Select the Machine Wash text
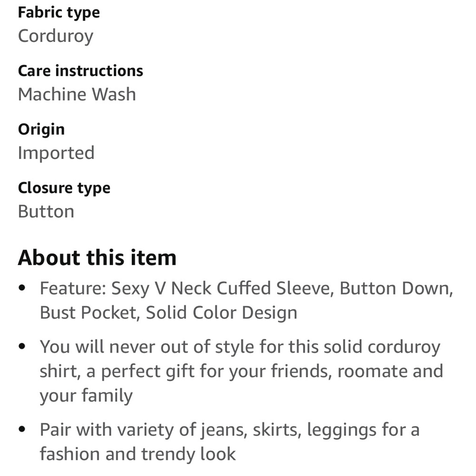The image size is (476, 476). (x=77, y=94)
